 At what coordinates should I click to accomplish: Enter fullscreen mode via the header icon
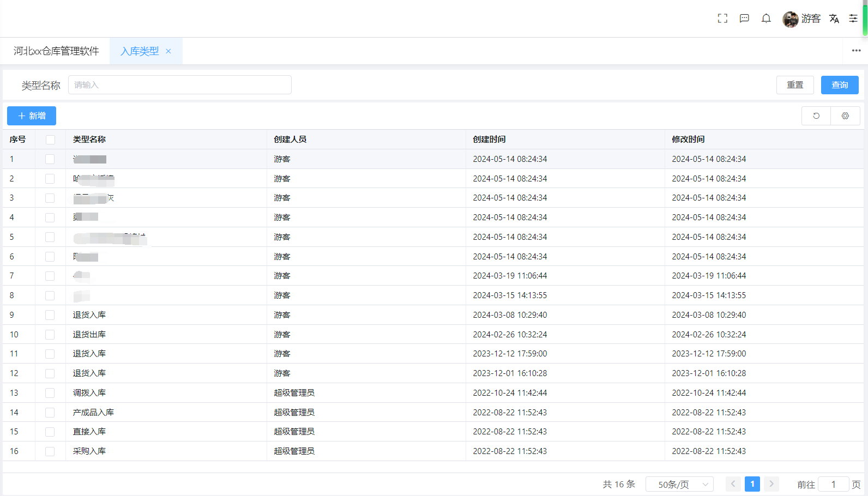tap(722, 19)
